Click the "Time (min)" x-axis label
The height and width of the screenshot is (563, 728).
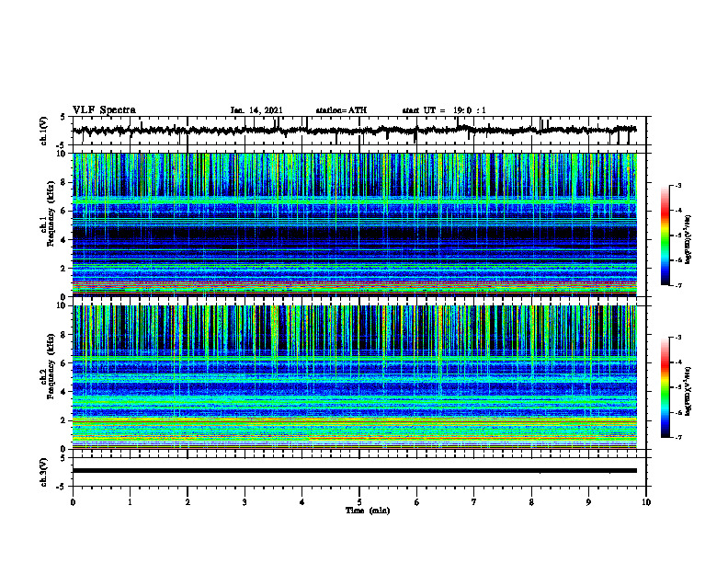(x=368, y=511)
